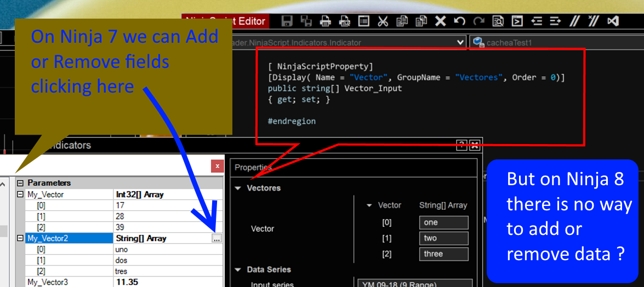
Task: Open the Indicator class dropdown
Action: (461, 42)
